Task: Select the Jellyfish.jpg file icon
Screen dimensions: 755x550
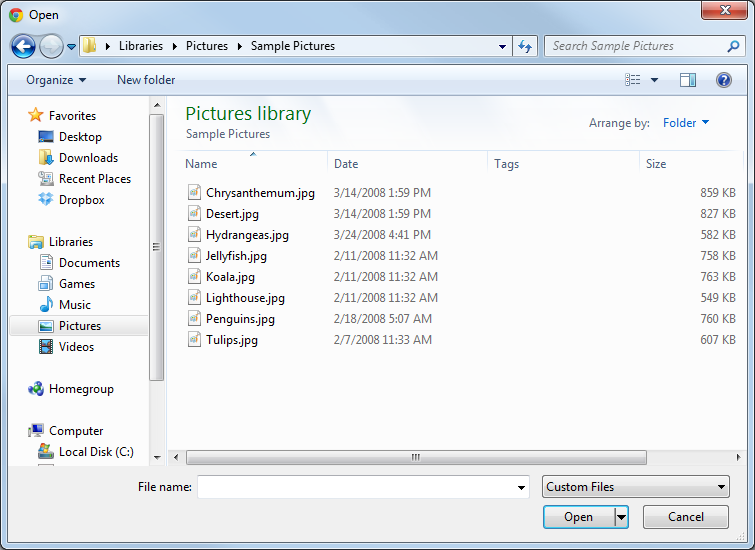Action: (194, 255)
